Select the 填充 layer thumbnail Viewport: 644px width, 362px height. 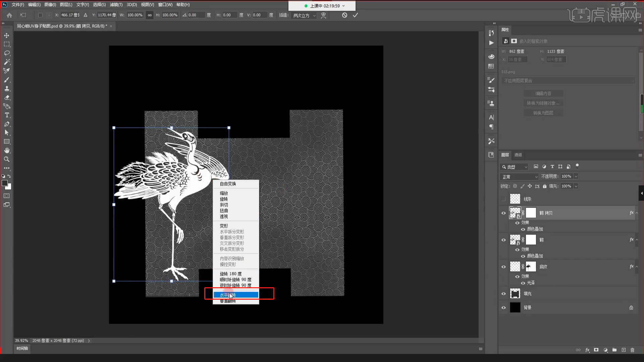[515, 294]
